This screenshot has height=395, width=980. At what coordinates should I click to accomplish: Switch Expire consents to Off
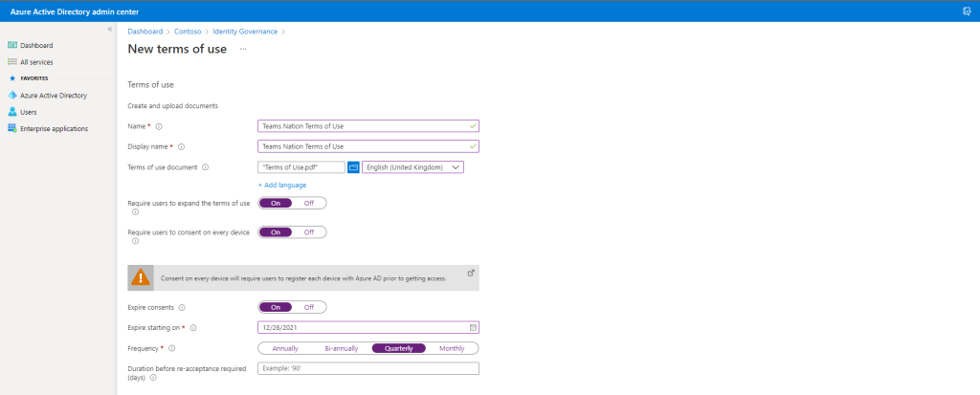coord(308,307)
